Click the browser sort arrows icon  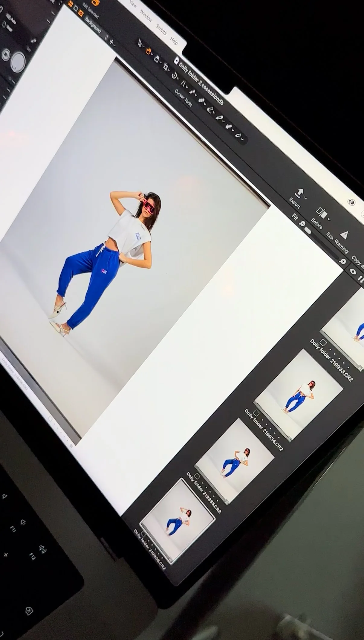click(x=361, y=278)
